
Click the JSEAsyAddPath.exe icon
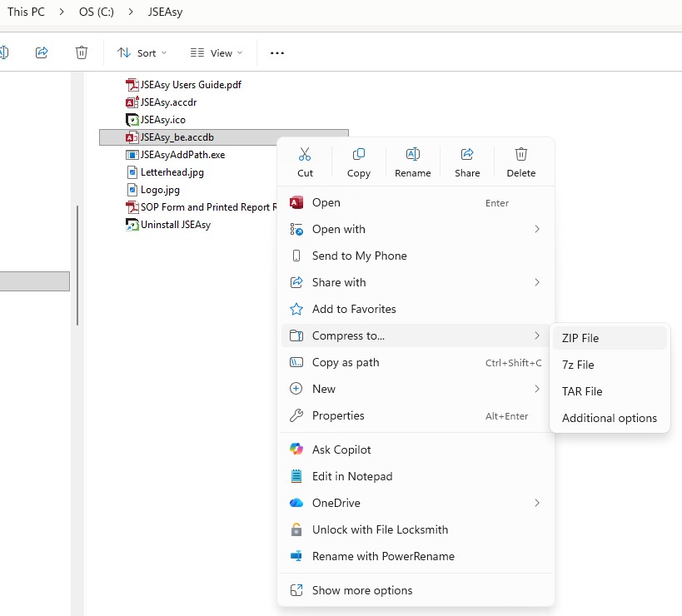pos(132,155)
